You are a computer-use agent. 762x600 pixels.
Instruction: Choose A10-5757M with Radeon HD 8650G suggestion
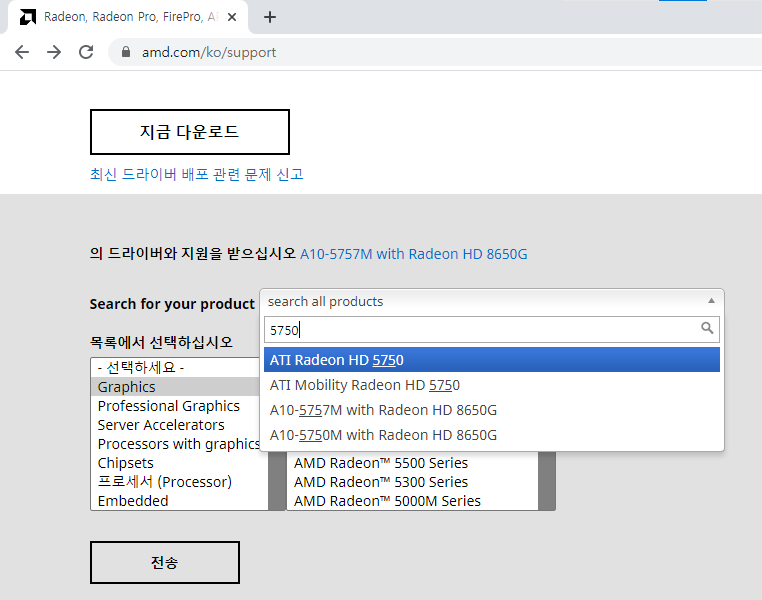tap(492, 410)
